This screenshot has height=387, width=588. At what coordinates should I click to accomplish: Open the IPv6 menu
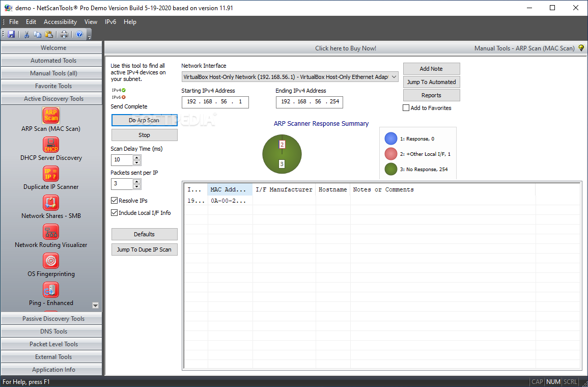point(110,22)
